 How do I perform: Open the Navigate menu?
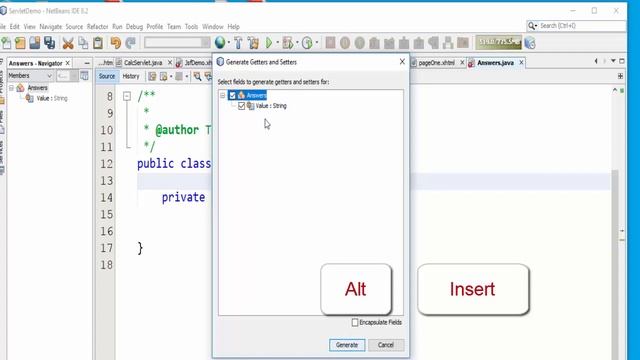point(51,27)
